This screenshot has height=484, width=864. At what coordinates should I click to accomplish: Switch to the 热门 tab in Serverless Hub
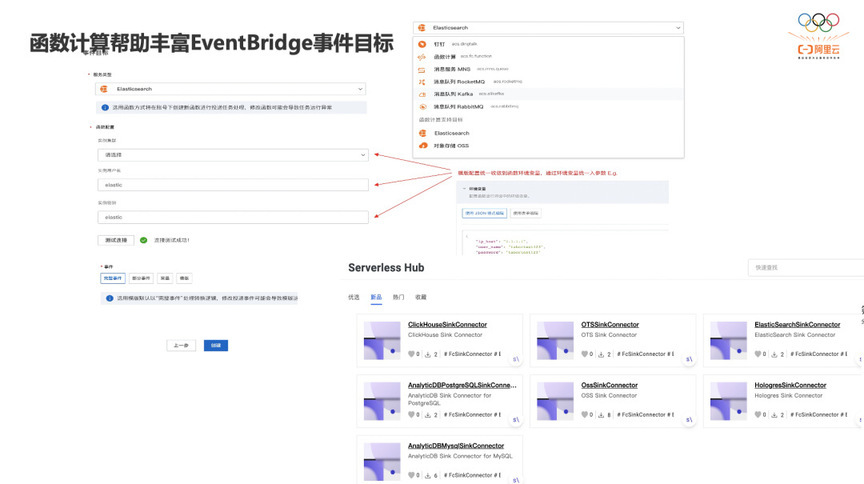(x=398, y=297)
